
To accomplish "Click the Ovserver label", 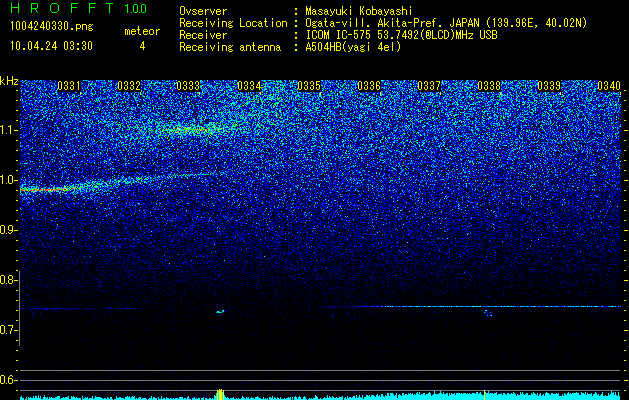I will [203, 11].
